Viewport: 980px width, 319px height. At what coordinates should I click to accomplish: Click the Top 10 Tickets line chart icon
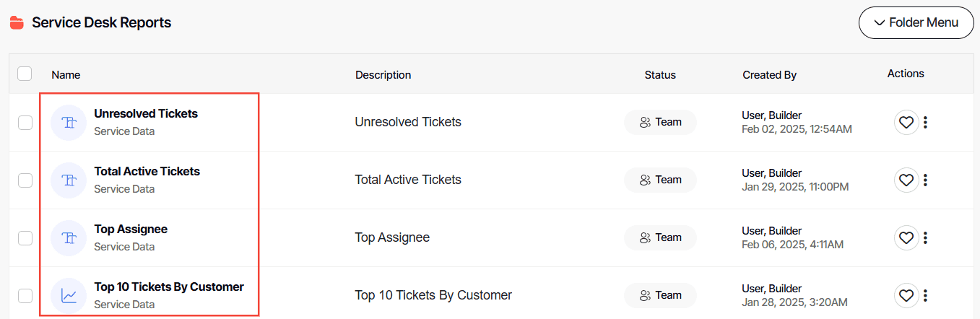click(69, 296)
